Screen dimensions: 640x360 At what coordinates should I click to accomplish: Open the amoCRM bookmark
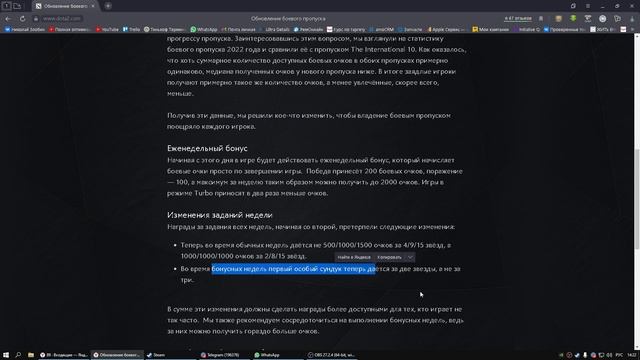pos(381,29)
